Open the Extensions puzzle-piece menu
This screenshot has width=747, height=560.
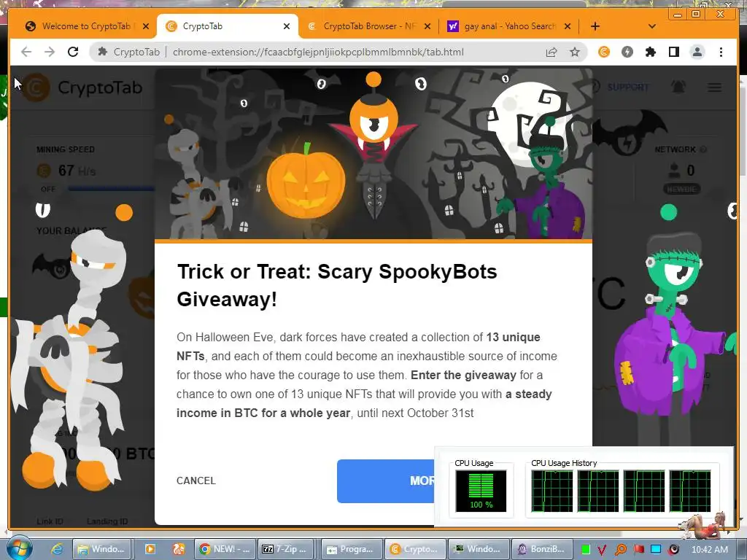point(650,52)
